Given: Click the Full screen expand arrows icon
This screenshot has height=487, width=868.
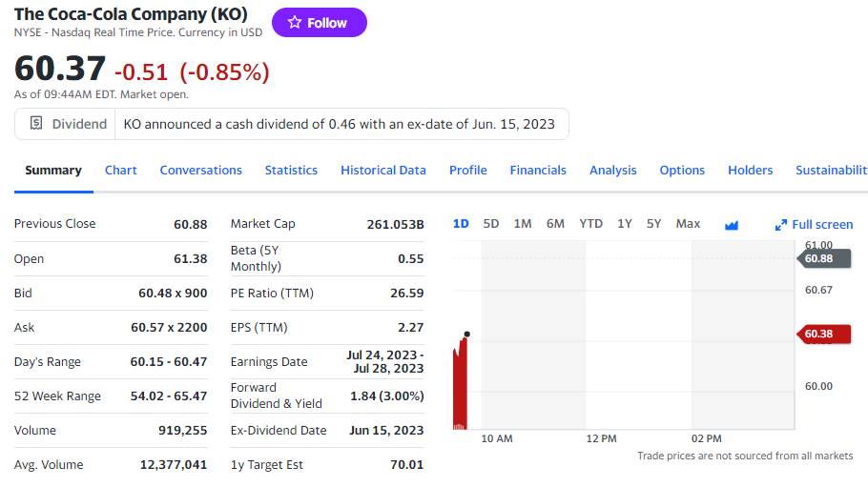Looking at the screenshot, I should tap(780, 225).
